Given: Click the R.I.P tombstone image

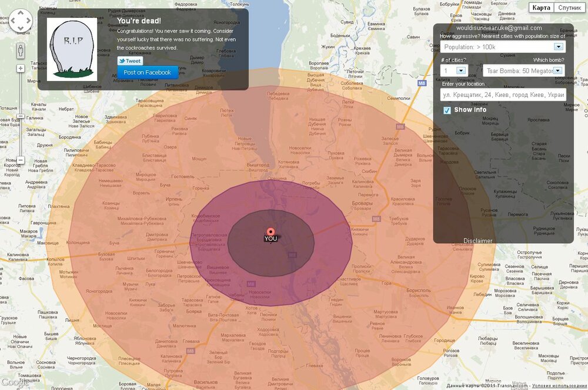Looking at the screenshot, I should point(72,49).
